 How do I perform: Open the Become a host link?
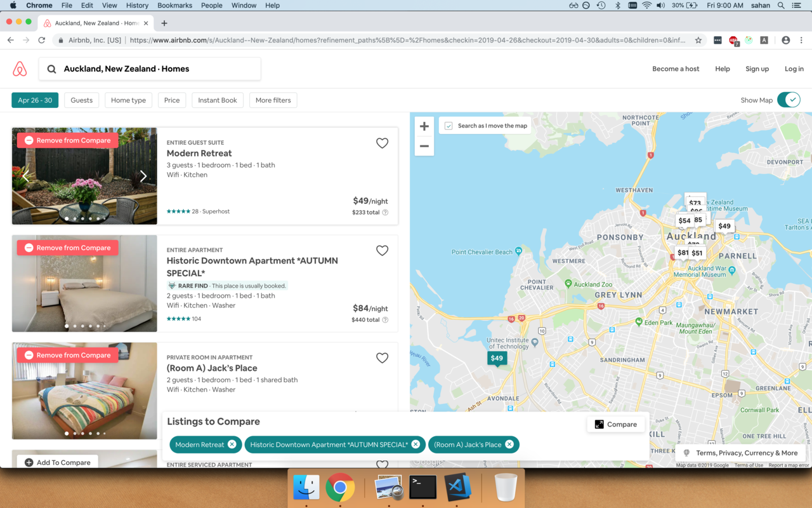pyautogui.click(x=675, y=69)
